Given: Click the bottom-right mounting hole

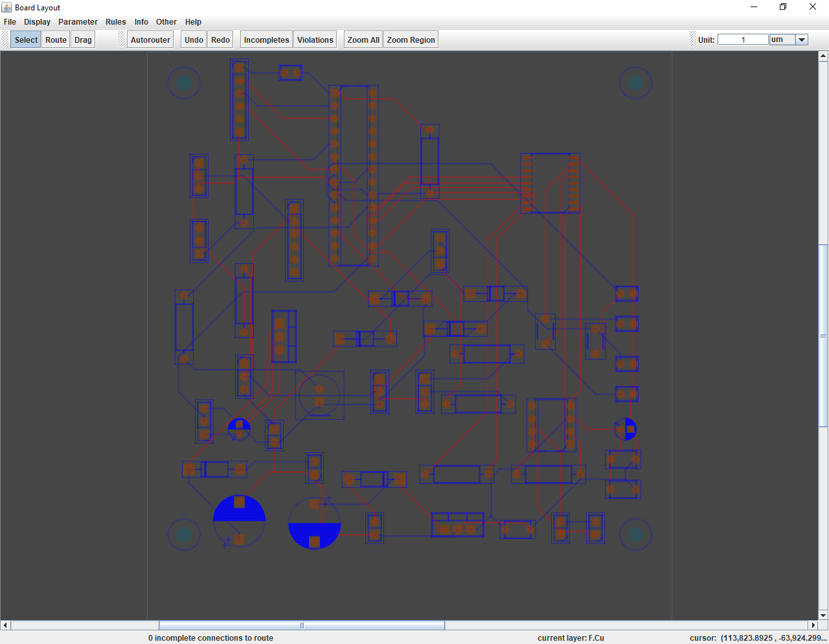Looking at the screenshot, I should click(635, 535).
